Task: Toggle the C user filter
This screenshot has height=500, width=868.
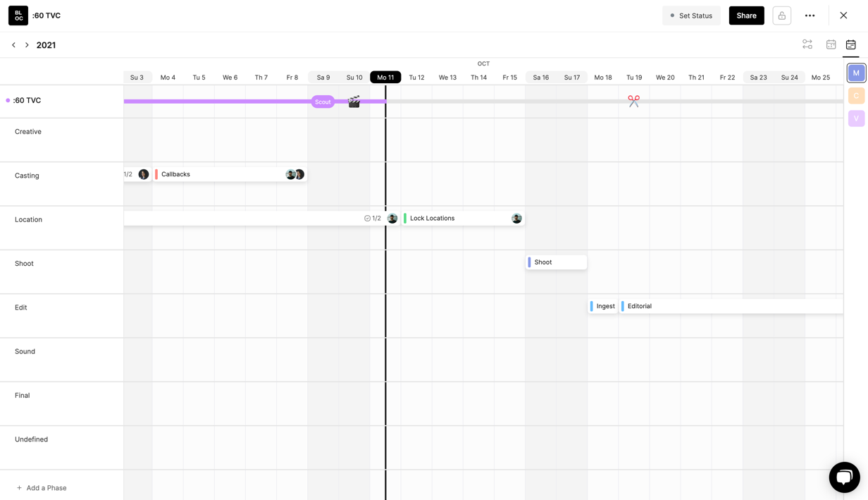Action: (x=856, y=96)
